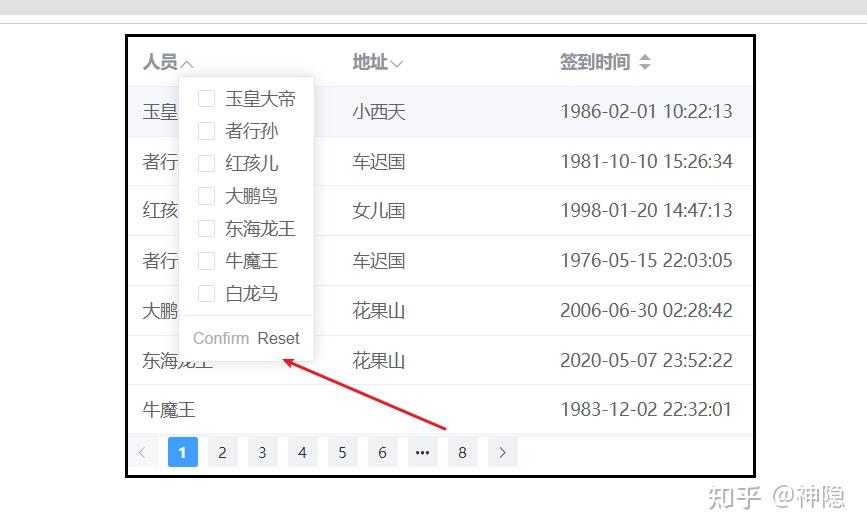The height and width of the screenshot is (531, 867).
Task: Select the 大鹏鸟 filter option
Action: [206, 196]
